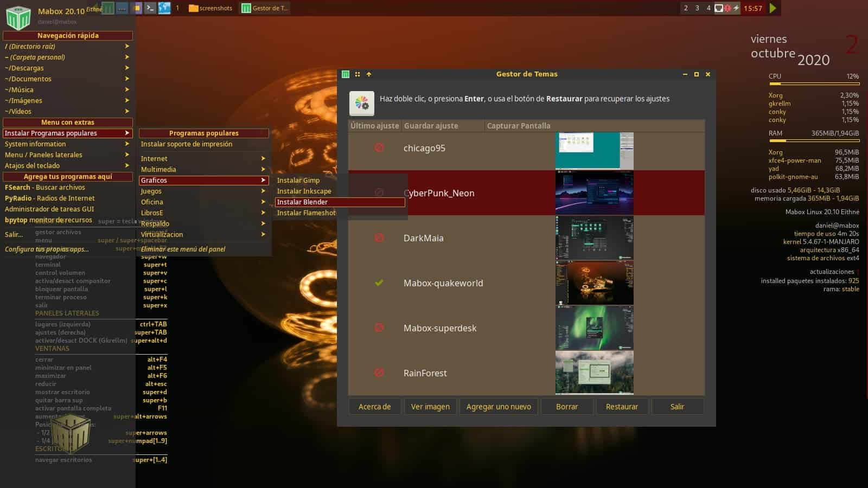Open the terminal launcher in the top panel
This screenshot has width=868, height=488.
150,8
